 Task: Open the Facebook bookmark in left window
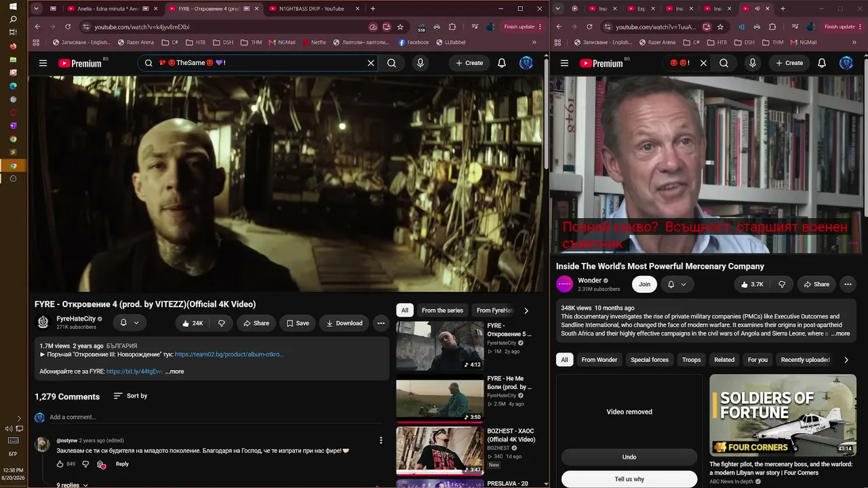[414, 42]
